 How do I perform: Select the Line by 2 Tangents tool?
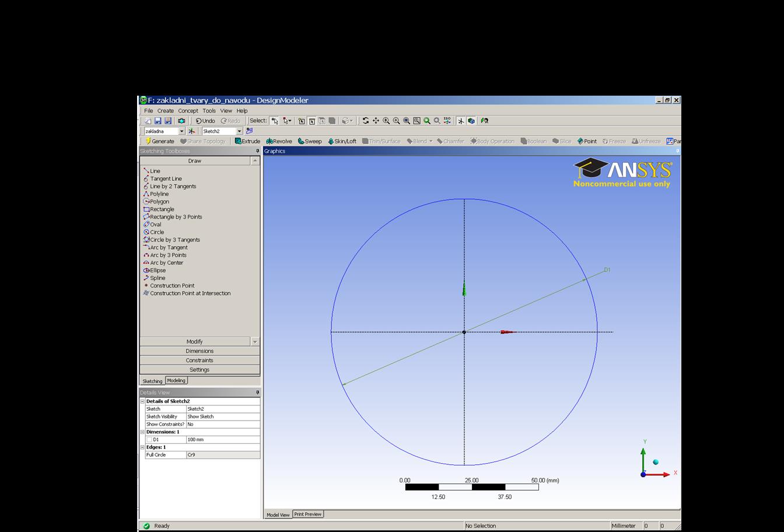(x=170, y=186)
